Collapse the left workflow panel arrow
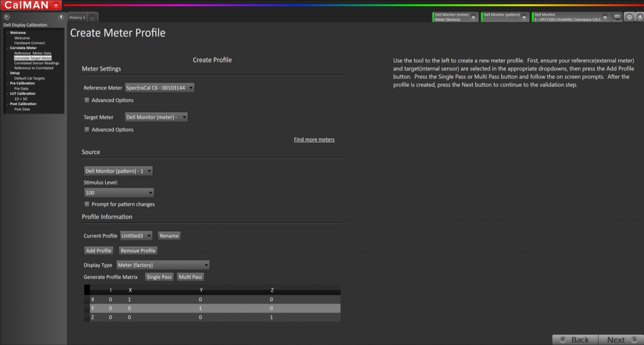The width and height of the screenshot is (644, 345). coord(62,17)
